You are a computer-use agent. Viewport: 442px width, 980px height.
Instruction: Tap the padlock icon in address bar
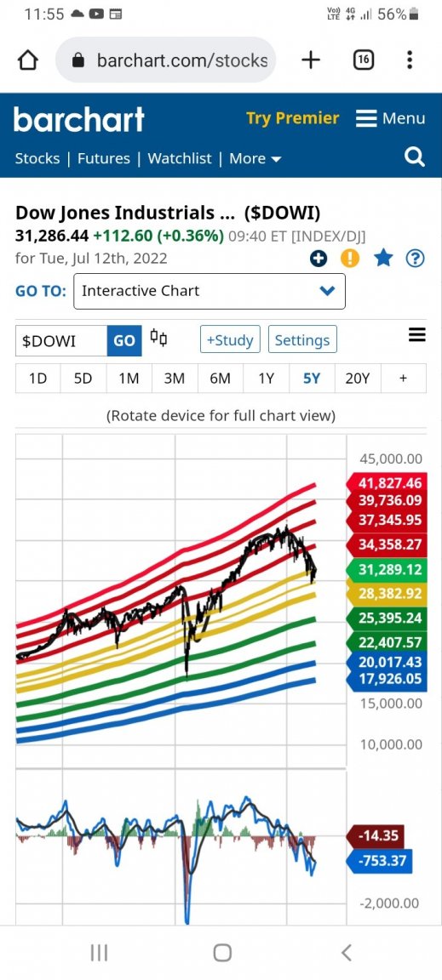78,60
